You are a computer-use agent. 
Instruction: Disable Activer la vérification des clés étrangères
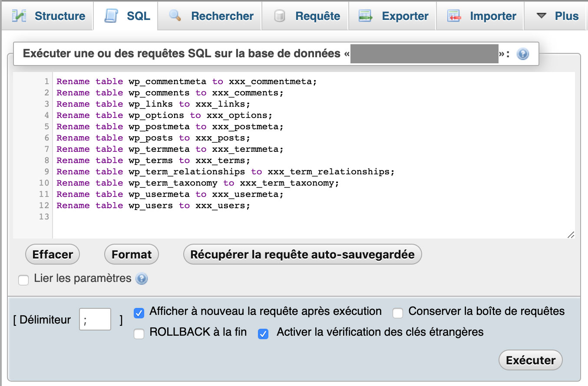pyautogui.click(x=263, y=334)
